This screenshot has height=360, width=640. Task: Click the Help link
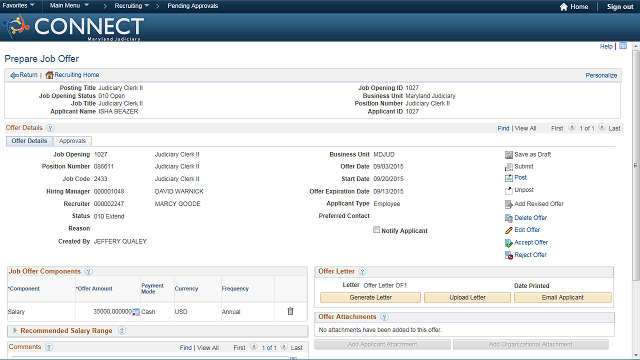coord(606,46)
